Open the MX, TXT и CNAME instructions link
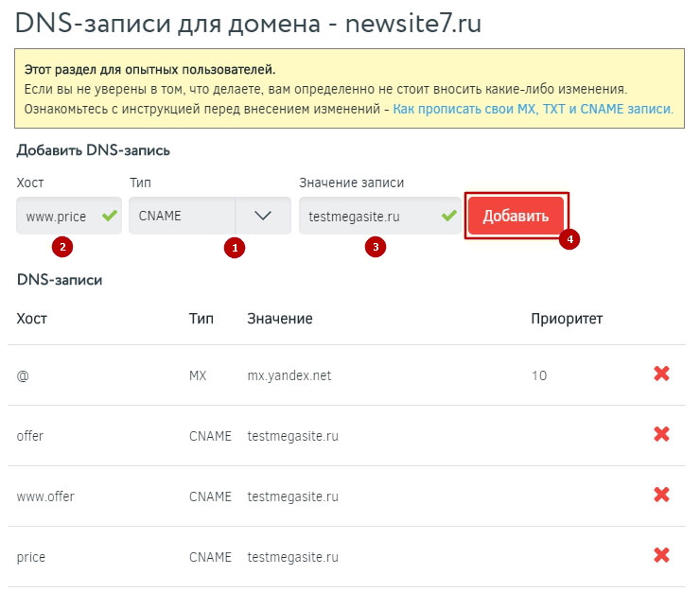Image resolution: width=700 pixels, height=592 pixels. (x=533, y=109)
